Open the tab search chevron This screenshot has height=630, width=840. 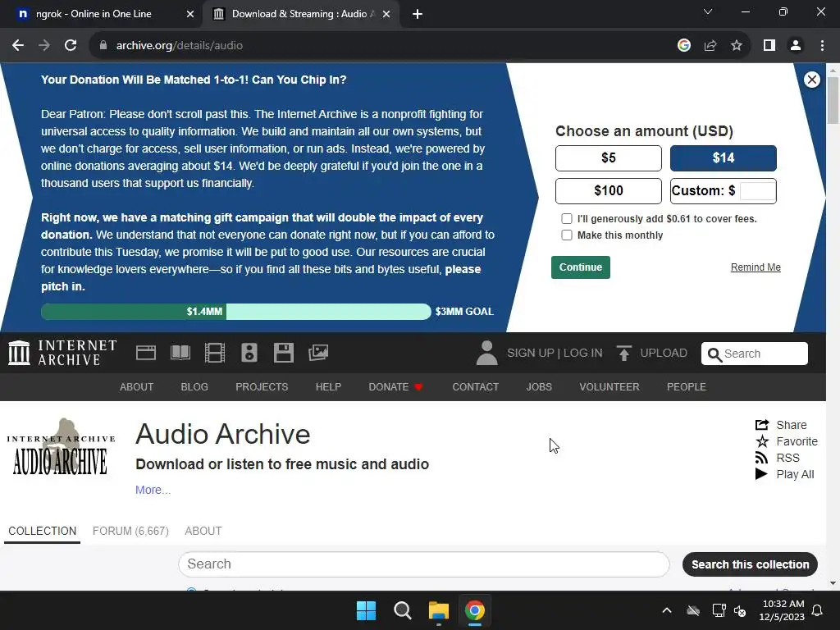[x=708, y=11]
